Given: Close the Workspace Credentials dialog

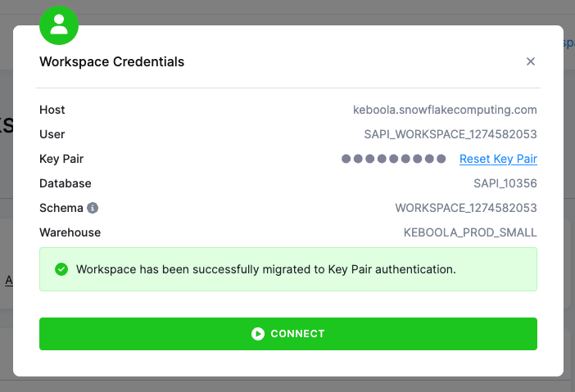Looking at the screenshot, I should [x=531, y=61].
